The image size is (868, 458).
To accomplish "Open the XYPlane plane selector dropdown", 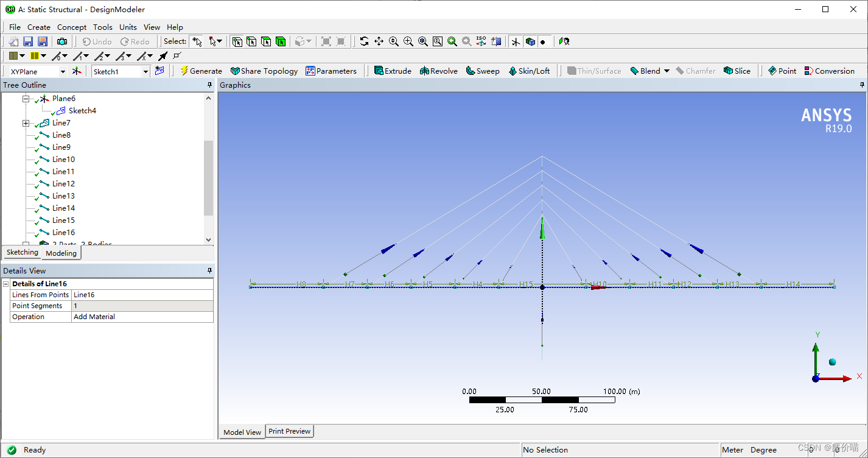I will pos(63,72).
